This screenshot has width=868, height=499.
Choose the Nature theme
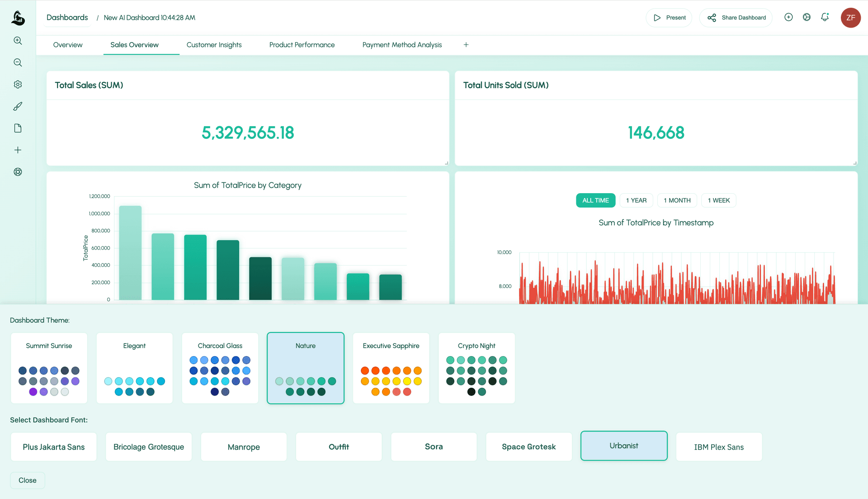[306, 368]
